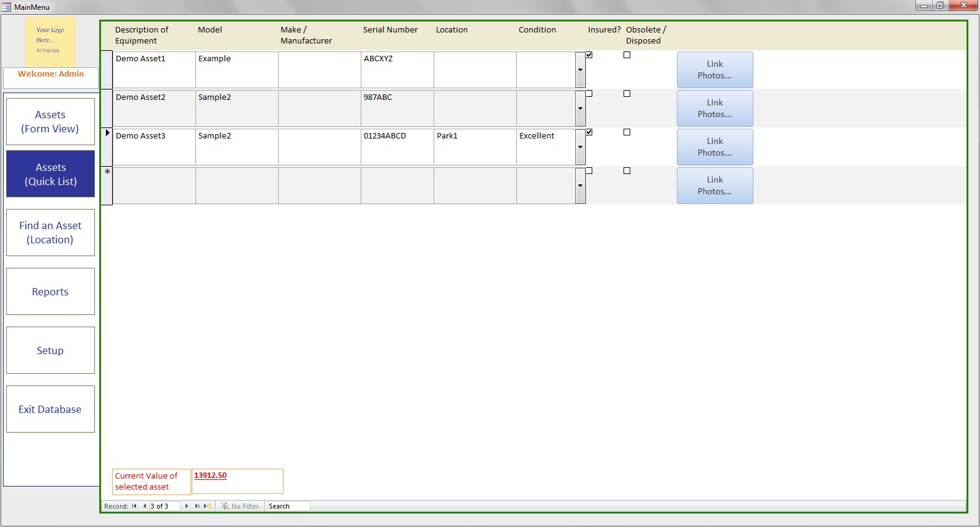Mark Demo Asset2 as Obsolete/Disposed
Viewport: 980px width, 527px height.
click(x=627, y=94)
